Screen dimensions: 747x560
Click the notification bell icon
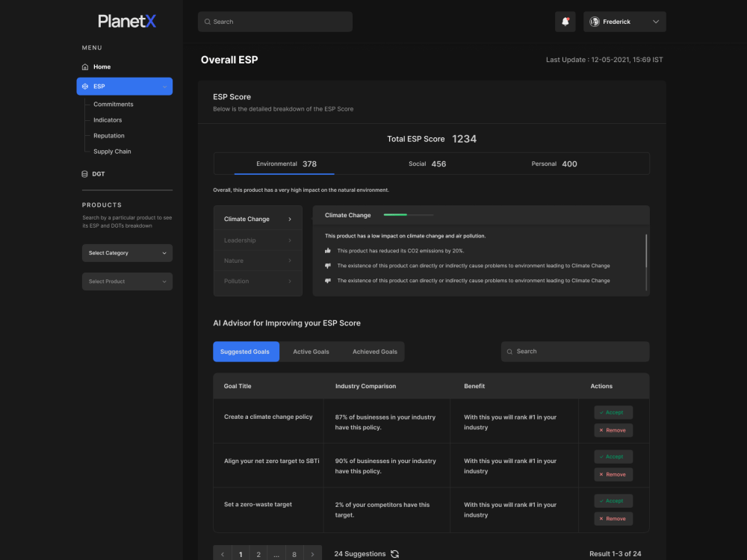tap(565, 22)
